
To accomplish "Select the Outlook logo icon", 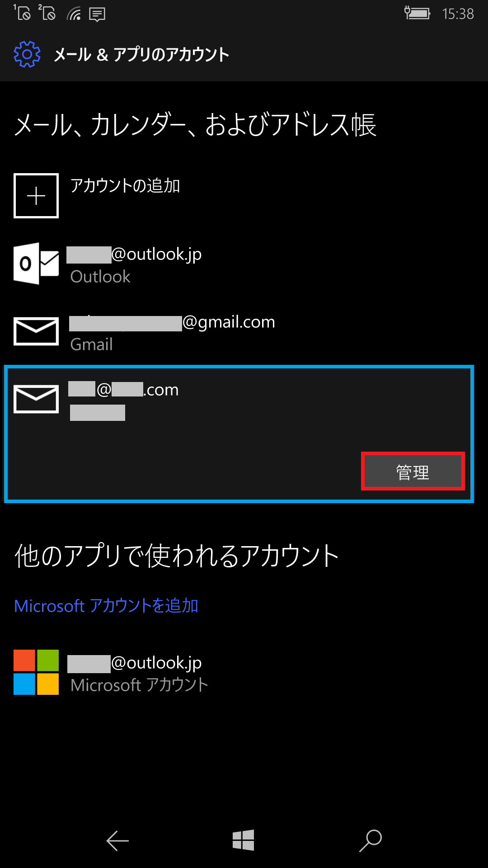I will click(x=36, y=264).
